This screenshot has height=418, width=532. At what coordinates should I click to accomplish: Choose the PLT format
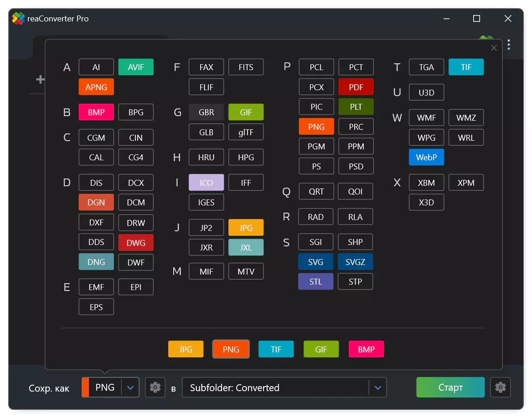[356, 107]
